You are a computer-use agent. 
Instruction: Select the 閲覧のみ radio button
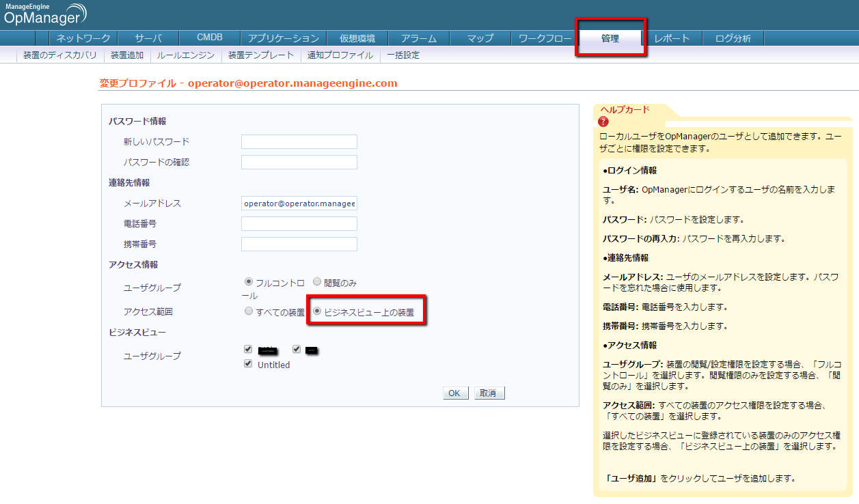[317, 281]
